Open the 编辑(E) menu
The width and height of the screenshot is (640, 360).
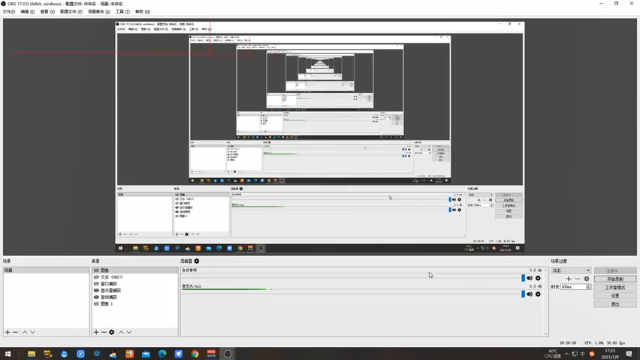[28, 12]
